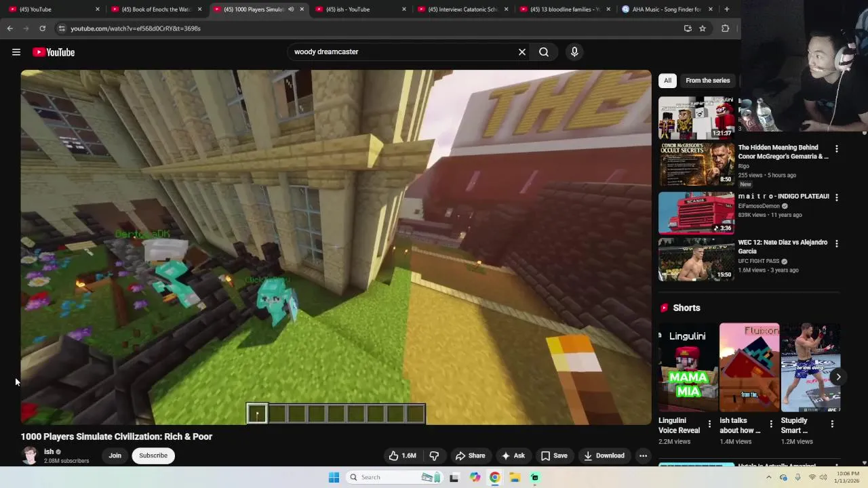Screen dimensions: 868x488
Task: Open options for ish talks short
Action: [771, 424]
